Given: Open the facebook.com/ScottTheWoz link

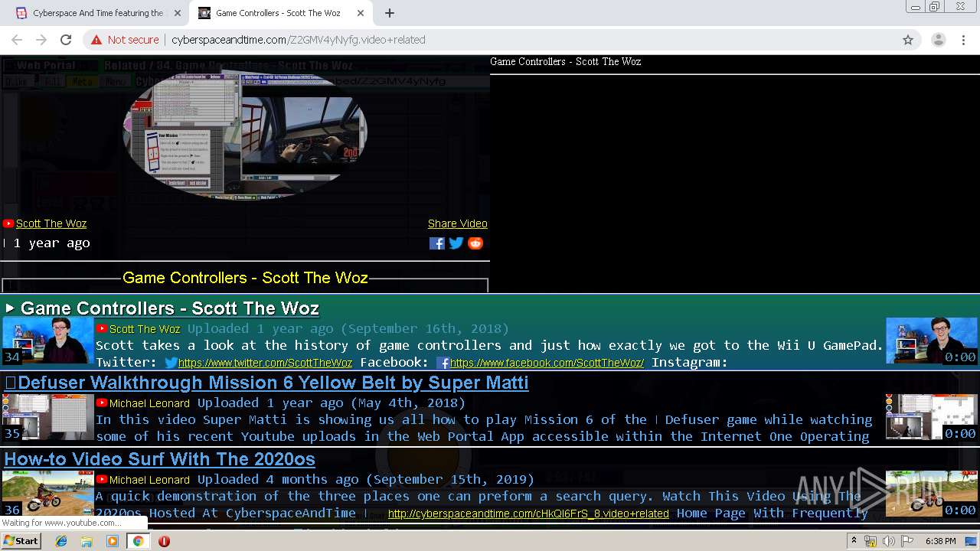Looking at the screenshot, I should [547, 363].
